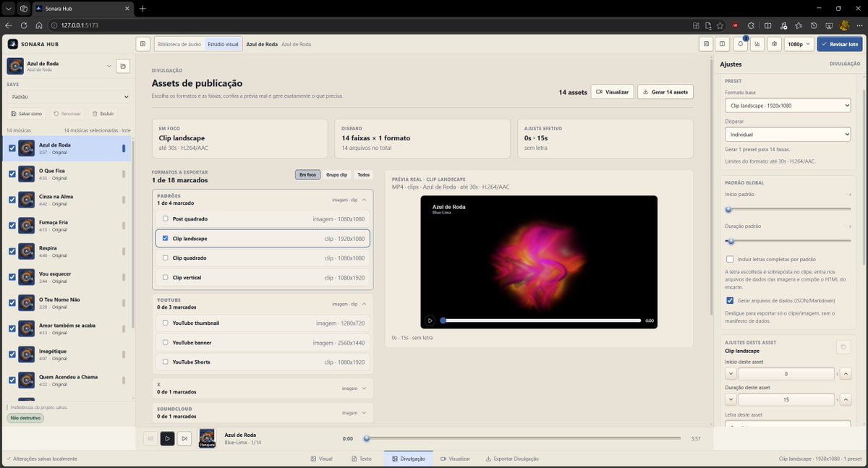Viewport: 868px width, 468px height.
Task: Decrease Duração deste asset value
Action: point(731,399)
